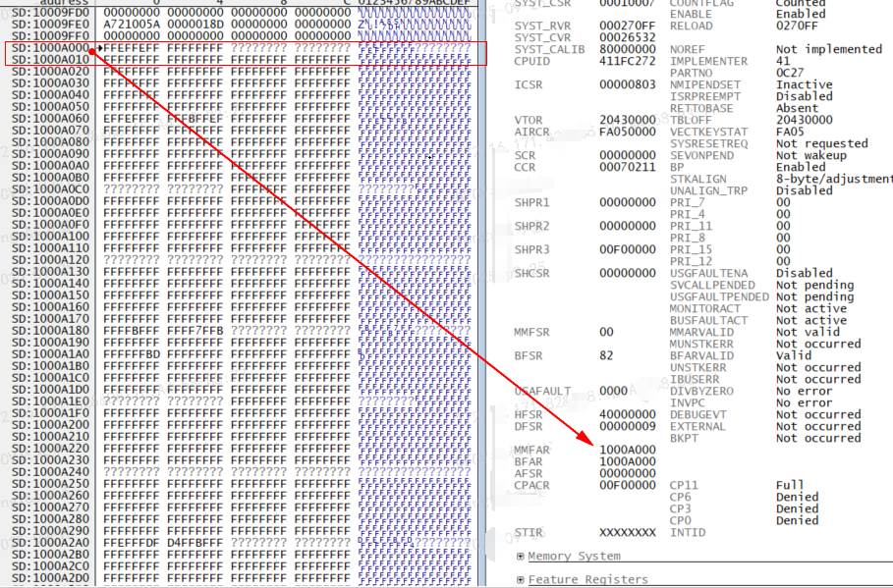Select memory row SD:1000A000

[242, 48]
